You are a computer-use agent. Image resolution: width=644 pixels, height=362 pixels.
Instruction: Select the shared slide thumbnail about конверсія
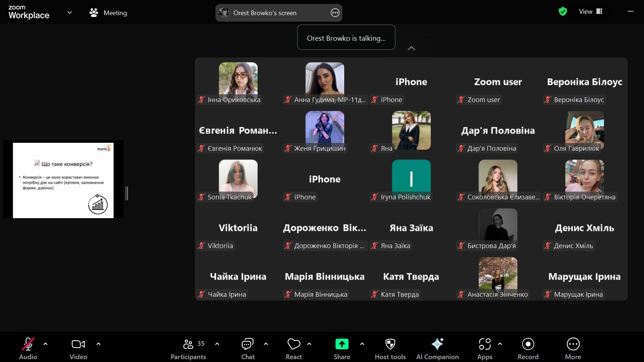(63, 180)
